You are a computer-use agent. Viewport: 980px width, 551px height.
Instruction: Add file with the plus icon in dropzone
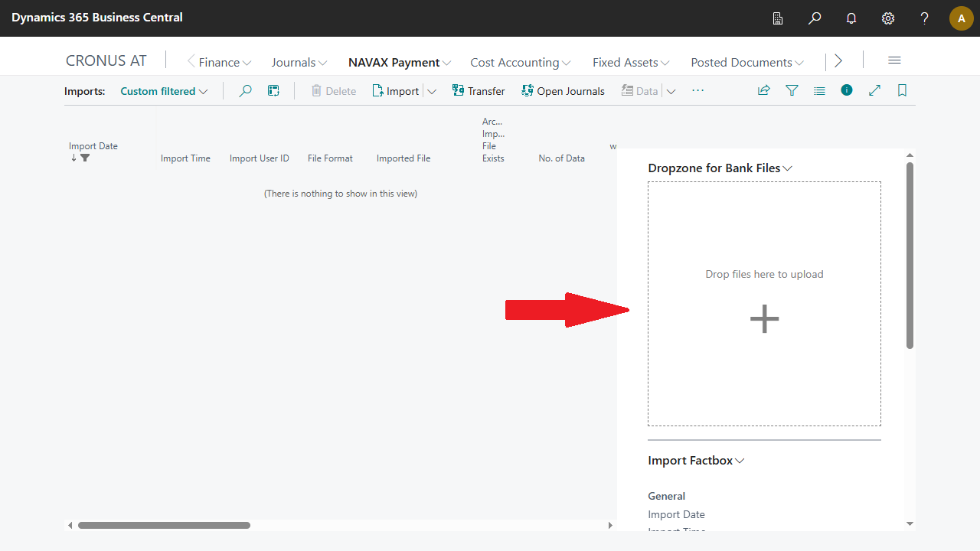(x=764, y=318)
